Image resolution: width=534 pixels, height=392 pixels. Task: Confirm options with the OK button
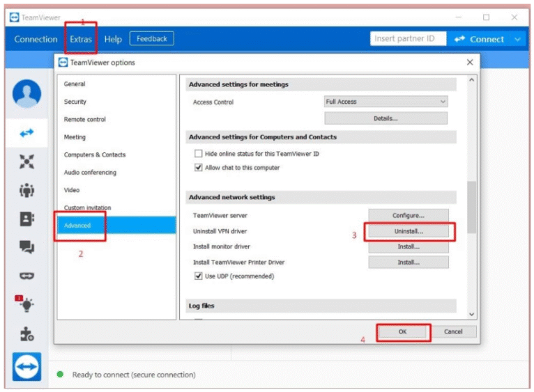pyautogui.click(x=402, y=331)
